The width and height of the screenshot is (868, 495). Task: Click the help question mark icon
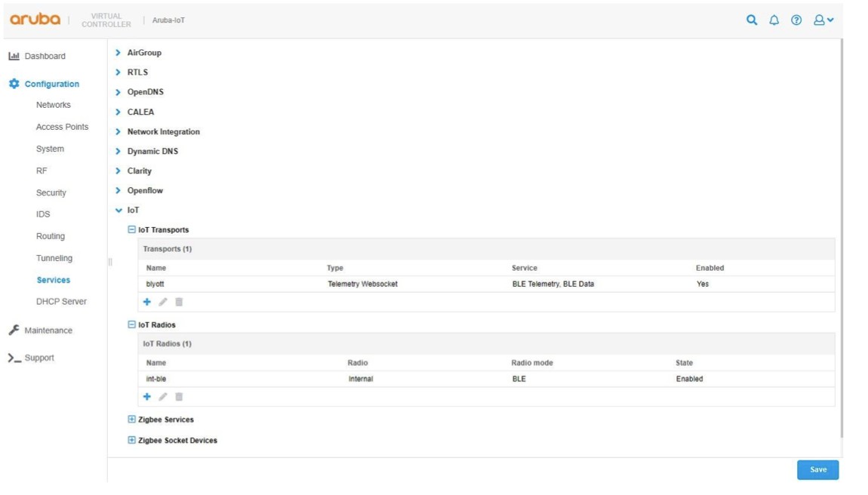pyautogui.click(x=796, y=20)
